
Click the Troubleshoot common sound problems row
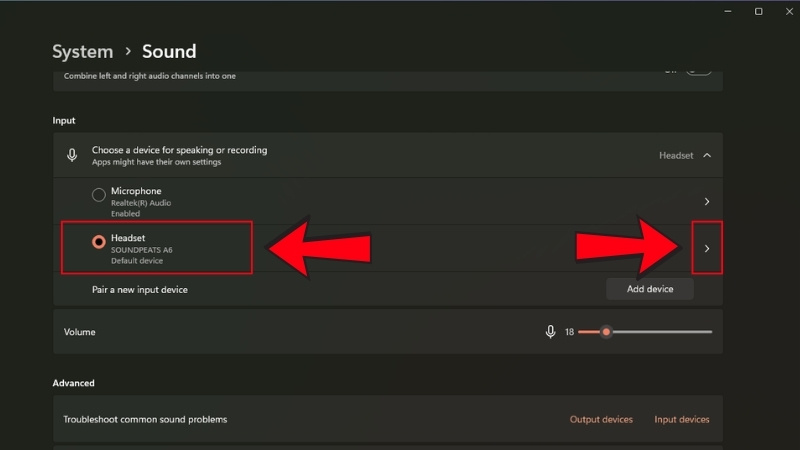pyautogui.click(x=145, y=419)
